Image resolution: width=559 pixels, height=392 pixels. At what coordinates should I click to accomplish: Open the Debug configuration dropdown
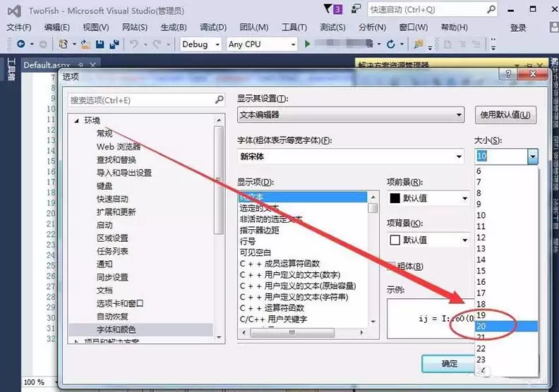click(201, 44)
